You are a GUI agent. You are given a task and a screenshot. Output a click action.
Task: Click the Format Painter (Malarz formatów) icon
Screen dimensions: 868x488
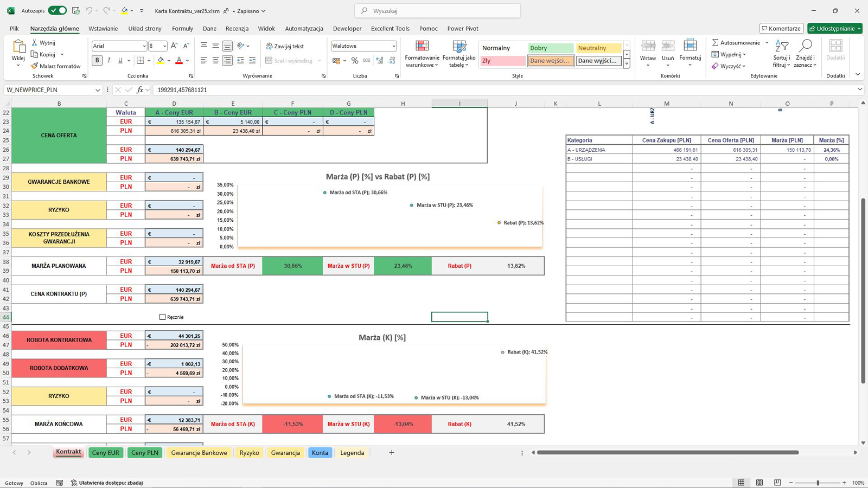point(35,66)
